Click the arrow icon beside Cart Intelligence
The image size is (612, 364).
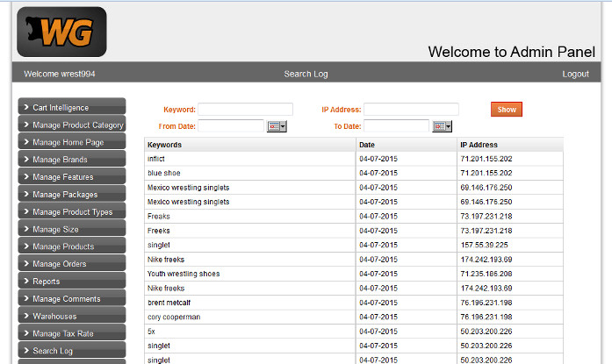click(25, 107)
